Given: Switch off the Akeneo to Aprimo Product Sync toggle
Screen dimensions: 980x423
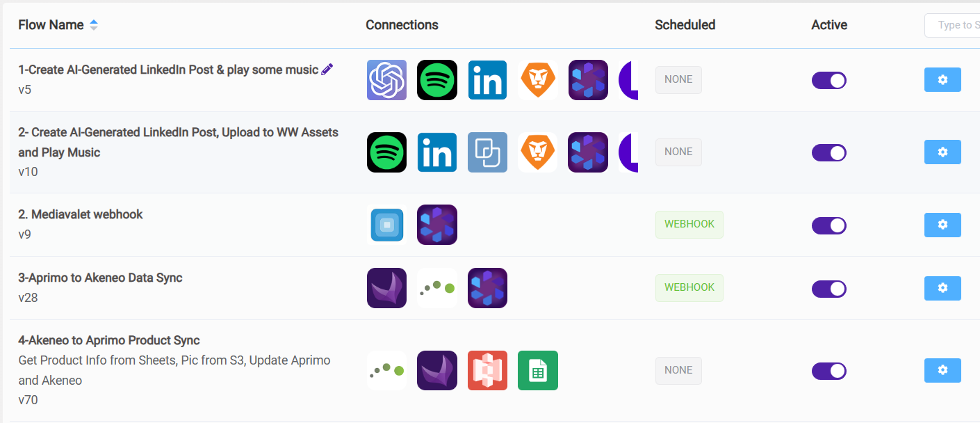Looking at the screenshot, I should [x=829, y=371].
